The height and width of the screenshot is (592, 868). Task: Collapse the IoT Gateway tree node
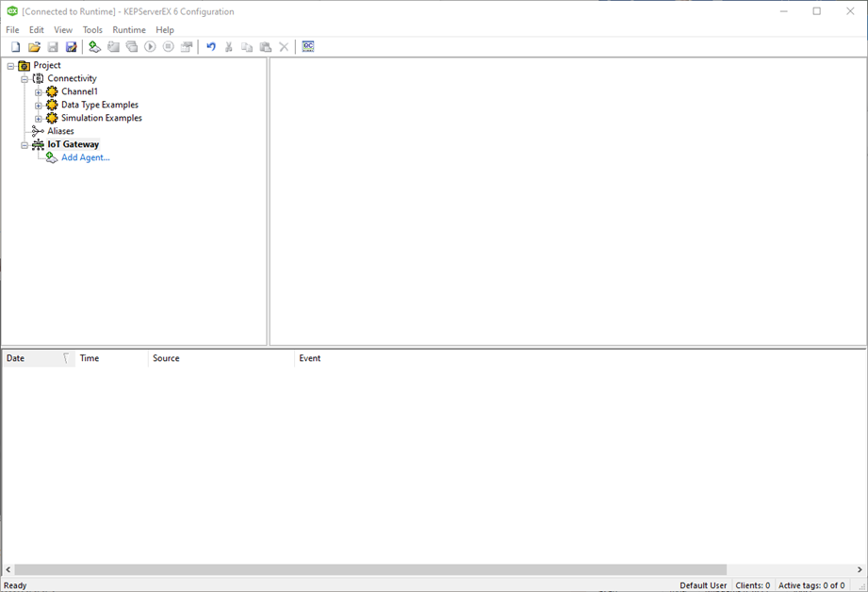[25, 145]
